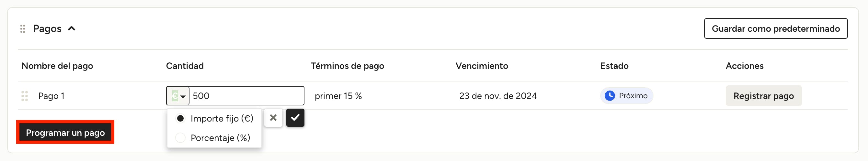Click the due date 23 de nov. de 2024
Viewport: 868px width, 161px height.
(x=498, y=96)
